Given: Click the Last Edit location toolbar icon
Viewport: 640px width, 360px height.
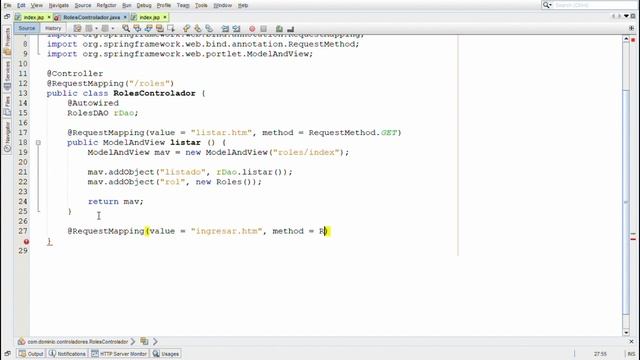Looking at the screenshot, I should point(77,29).
